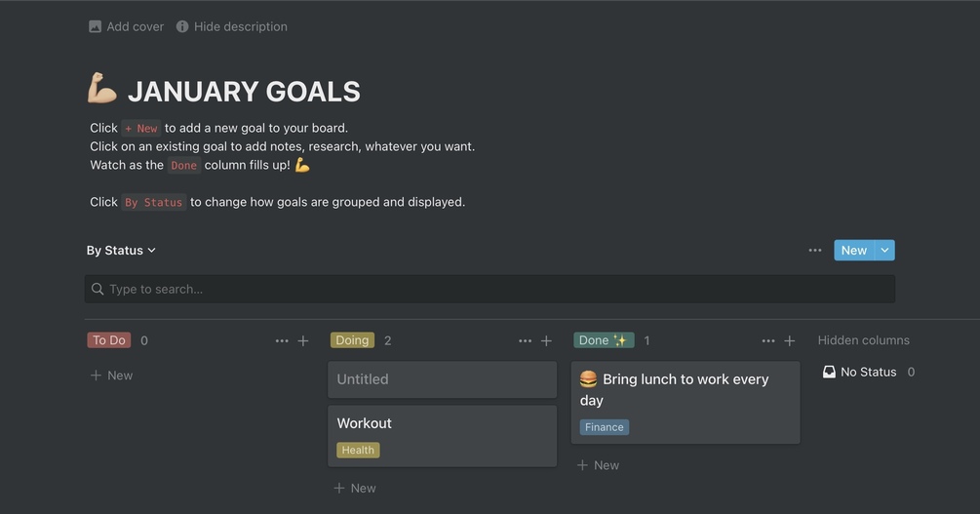
Task: Click the Add cover image icon
Action: 95,26
